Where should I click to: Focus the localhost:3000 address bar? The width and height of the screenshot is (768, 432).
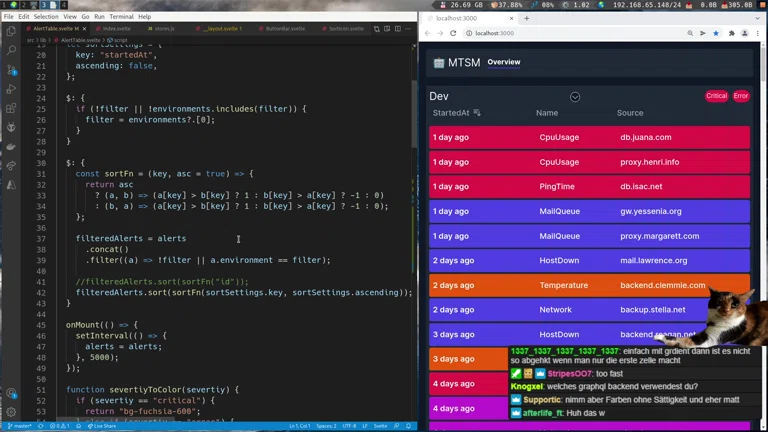573,33
